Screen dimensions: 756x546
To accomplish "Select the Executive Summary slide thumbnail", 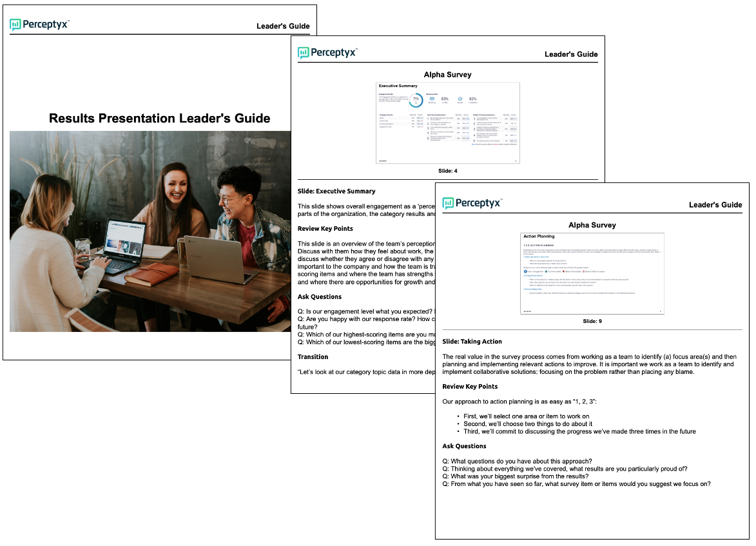I will pos(447,123).
